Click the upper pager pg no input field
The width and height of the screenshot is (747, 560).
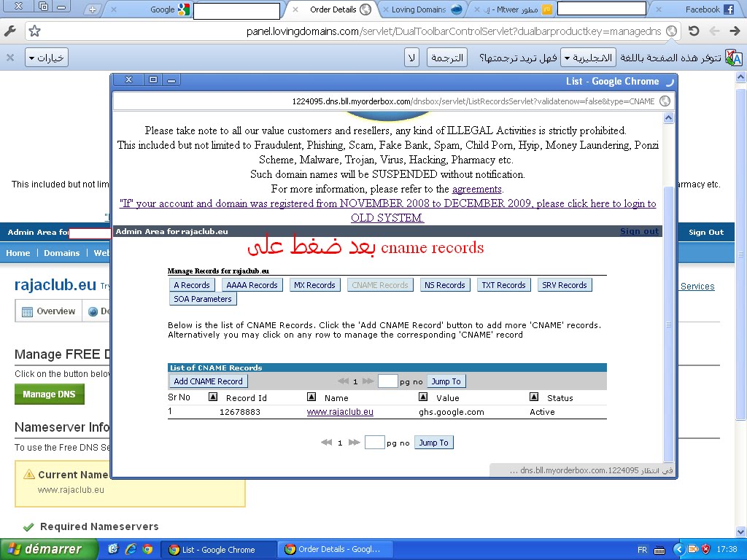[x=387, y=381]
